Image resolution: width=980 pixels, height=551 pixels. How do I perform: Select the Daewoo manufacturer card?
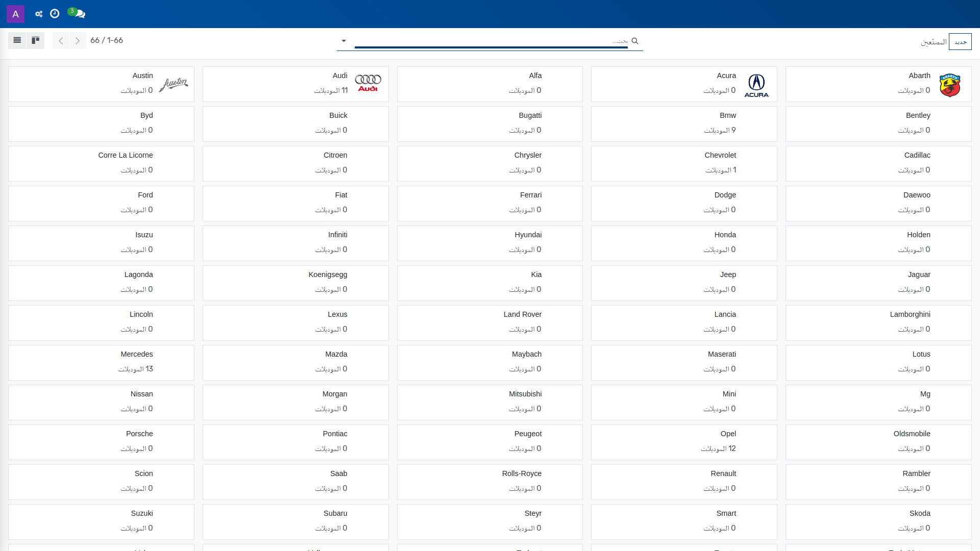tap(878, 204)
